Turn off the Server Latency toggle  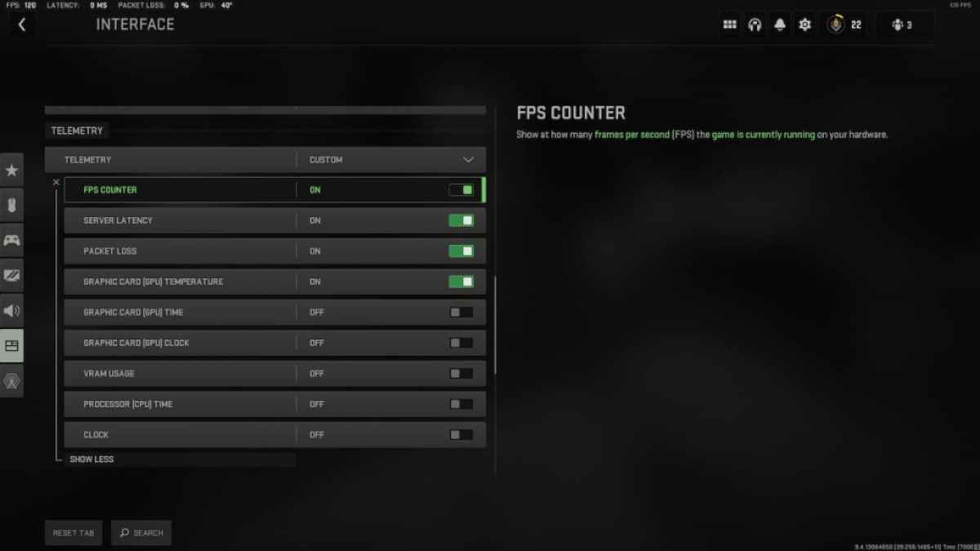[461, 220]
